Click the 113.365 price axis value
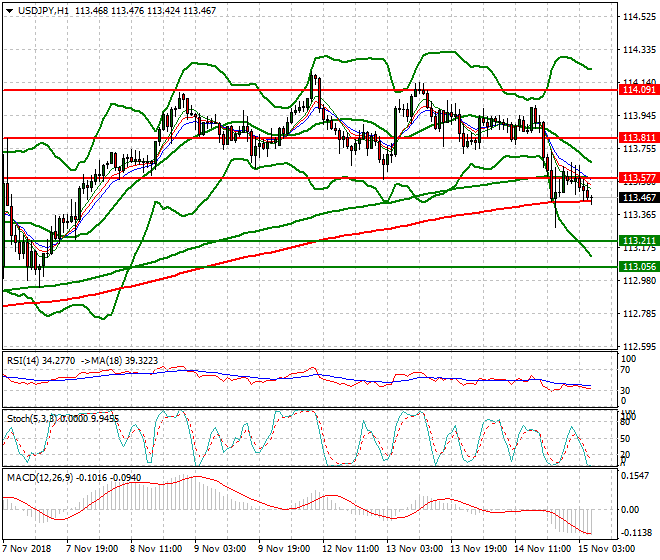This screenshot has height=560, width=660. (639, 215)
